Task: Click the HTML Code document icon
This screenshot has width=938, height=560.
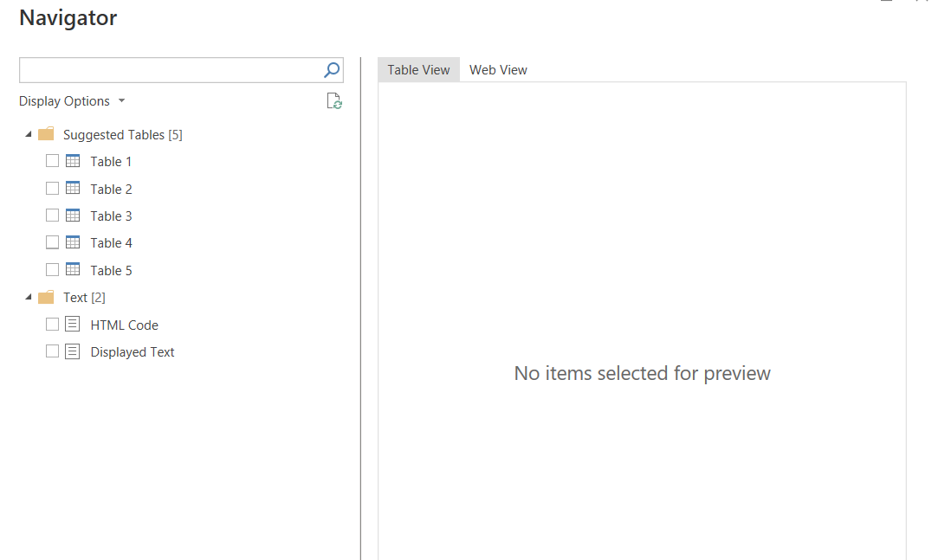Action: pos(73,324)
